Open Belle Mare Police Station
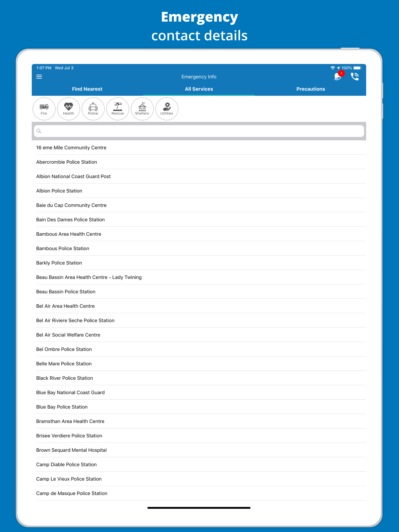This screenshot has width=399, height=532. pos(199,364)
